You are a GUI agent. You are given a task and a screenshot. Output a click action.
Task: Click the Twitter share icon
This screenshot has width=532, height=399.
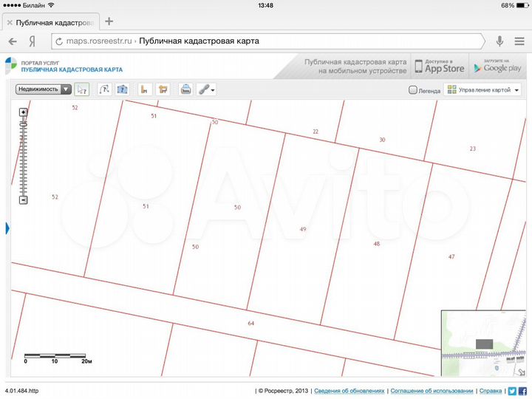(512, 391)
